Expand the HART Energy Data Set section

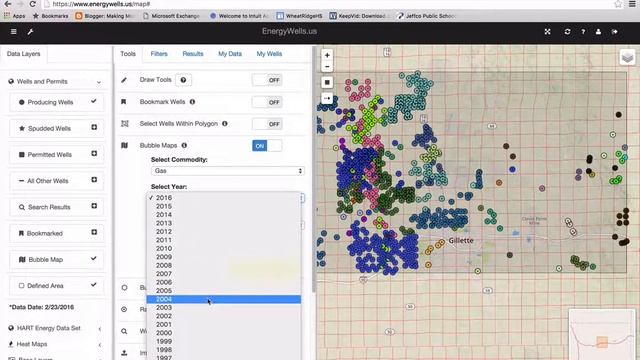[100, 329]
